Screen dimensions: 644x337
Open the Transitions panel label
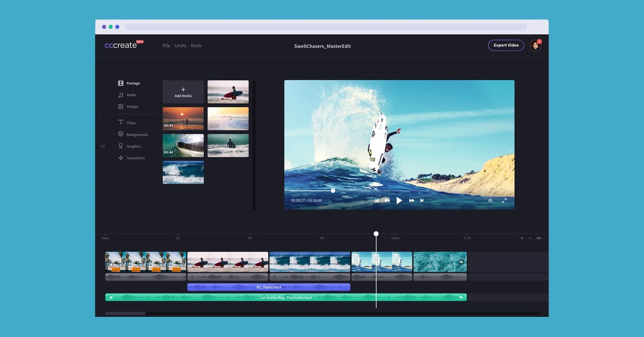[136, 158]
